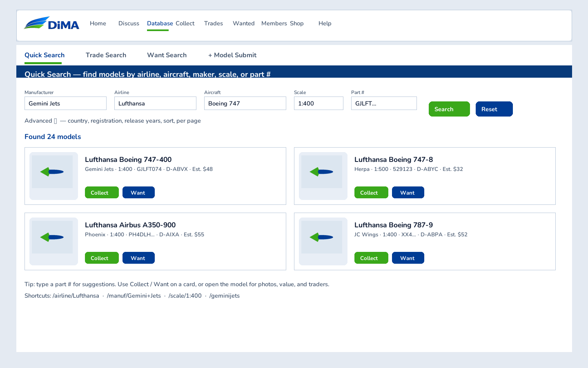Run the search with the Search button

point(449,109)
